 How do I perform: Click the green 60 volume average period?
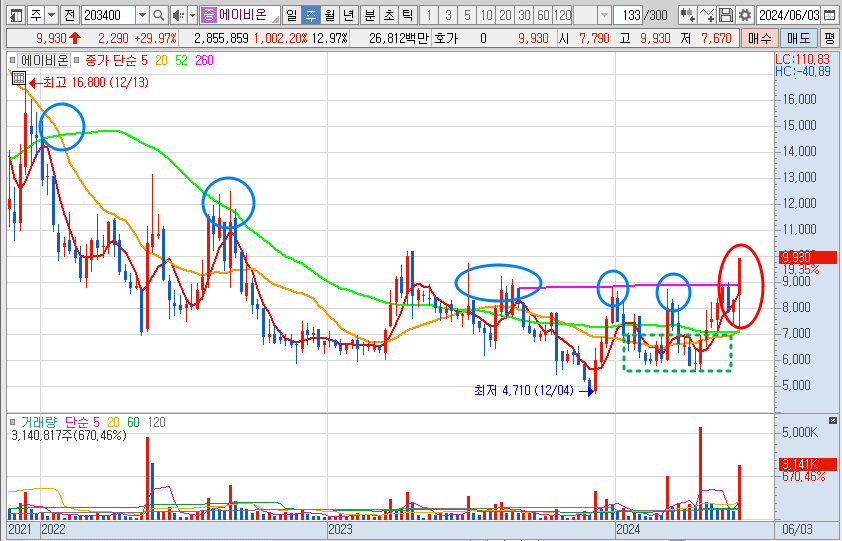click(x=133, y=423)
